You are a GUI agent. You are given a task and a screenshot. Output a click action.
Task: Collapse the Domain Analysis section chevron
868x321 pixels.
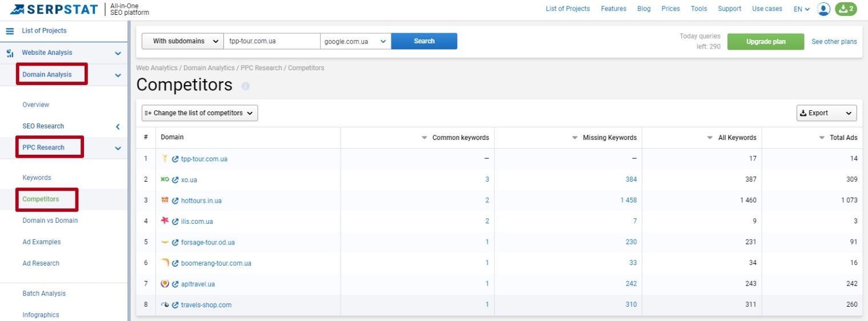pyautogui.click(x=118, y=75)
